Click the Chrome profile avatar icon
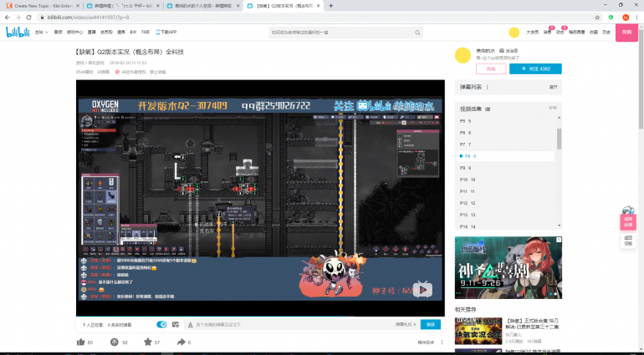This screenshot has height=355, width=644. pyautogui.click(x=626, y=18)
